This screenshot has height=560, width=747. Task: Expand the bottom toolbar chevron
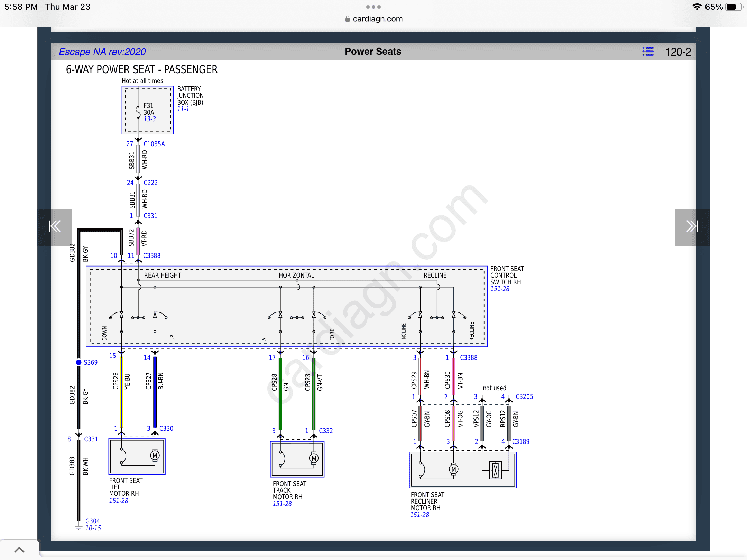tap(19, 550)
